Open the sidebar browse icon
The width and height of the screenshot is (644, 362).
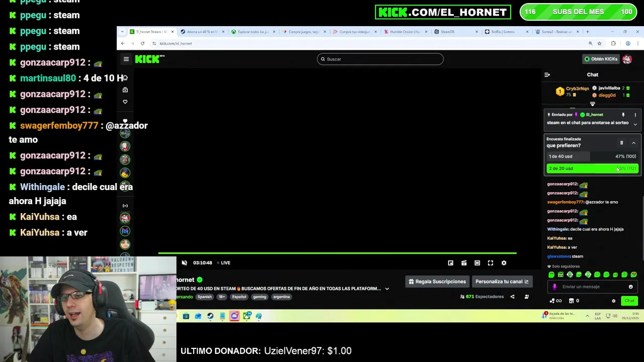pos(125,90)
